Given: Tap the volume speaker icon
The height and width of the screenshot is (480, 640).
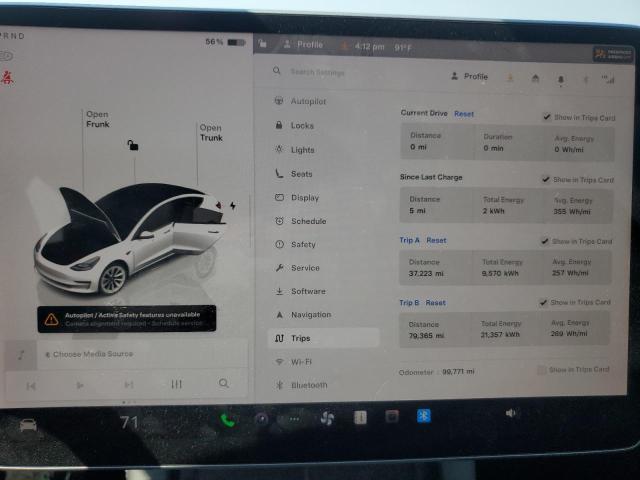Looking at the screenshot, I should click(511, 413).
